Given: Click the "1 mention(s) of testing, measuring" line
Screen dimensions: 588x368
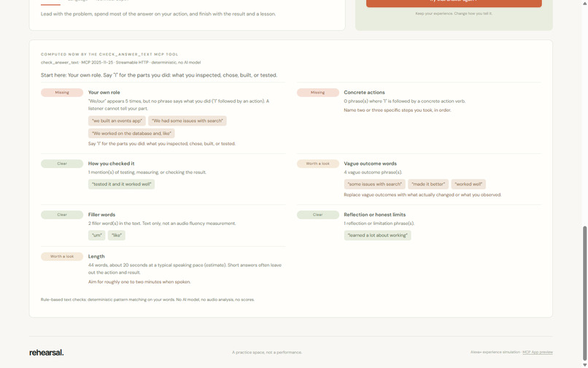Looking at the screenshot, I should pos(147,172).
